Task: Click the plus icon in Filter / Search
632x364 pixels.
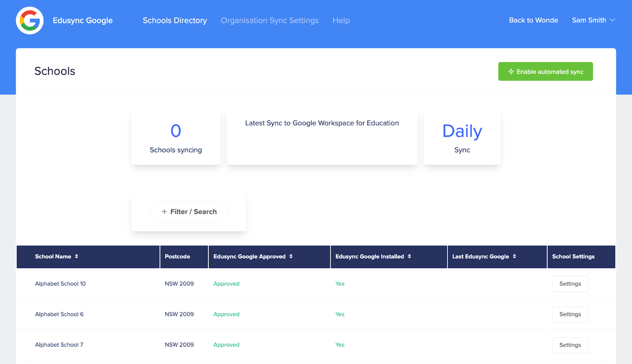Action: coord(164,212)
